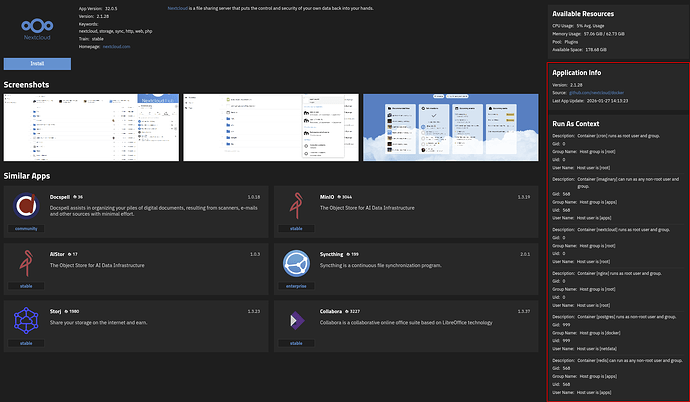View the third screenshot with cloud background

click(451, 127)
